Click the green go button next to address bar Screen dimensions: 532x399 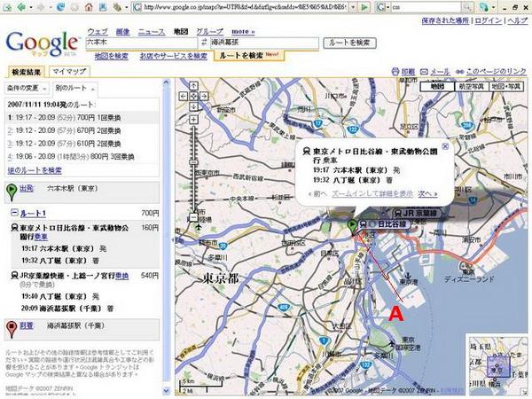364,7
